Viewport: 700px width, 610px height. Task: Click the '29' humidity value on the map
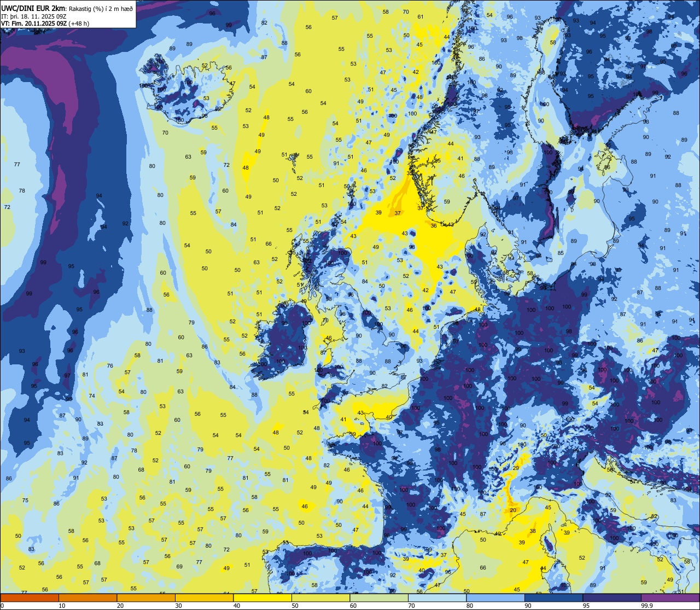coord(516,468)
